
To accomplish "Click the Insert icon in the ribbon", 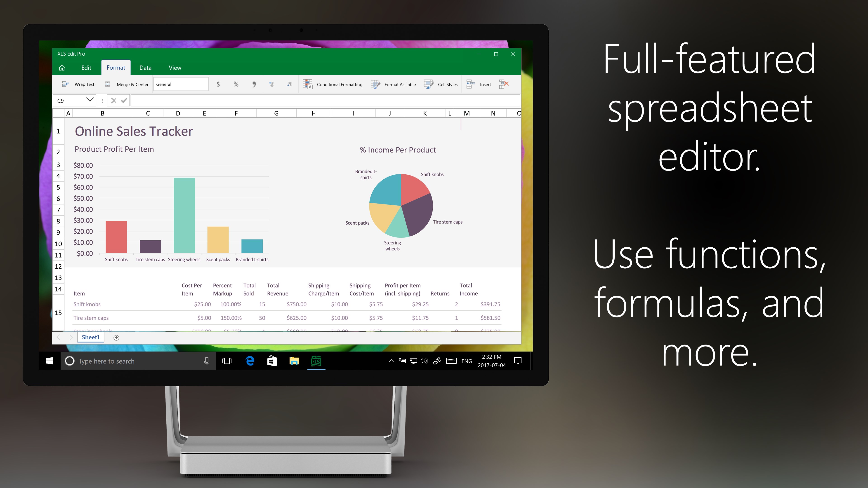I will (471, 84).
